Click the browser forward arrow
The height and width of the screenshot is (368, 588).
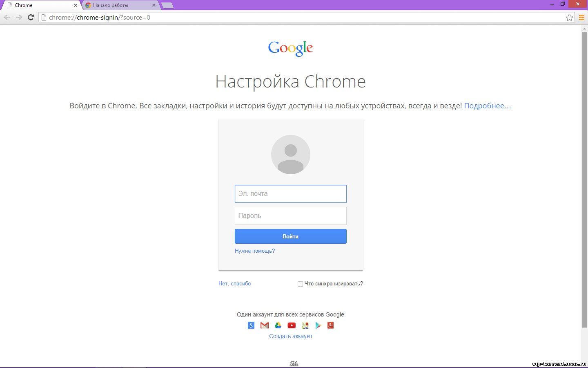coord(19,17)
